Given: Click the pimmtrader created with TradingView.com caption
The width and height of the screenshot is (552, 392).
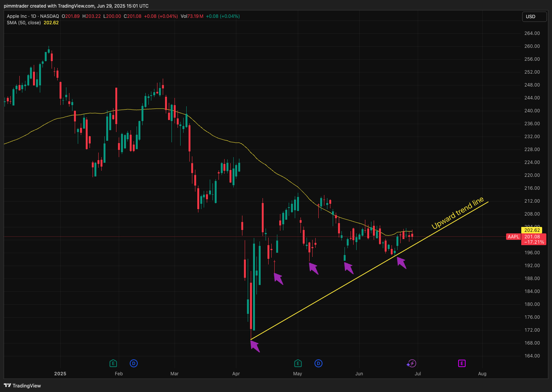Looking at the screenshot, I should pos(76,6).
